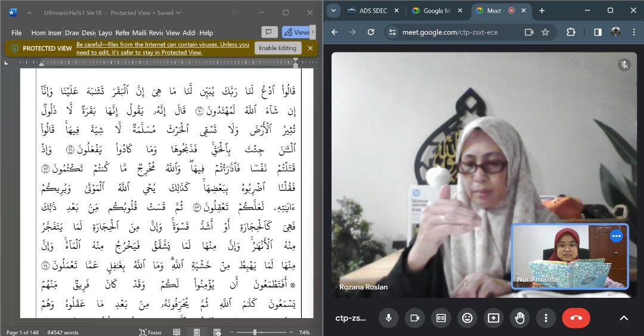Click the ruler tab selector icon
This screenshot has height=336, width=644.
coord(6,63)
